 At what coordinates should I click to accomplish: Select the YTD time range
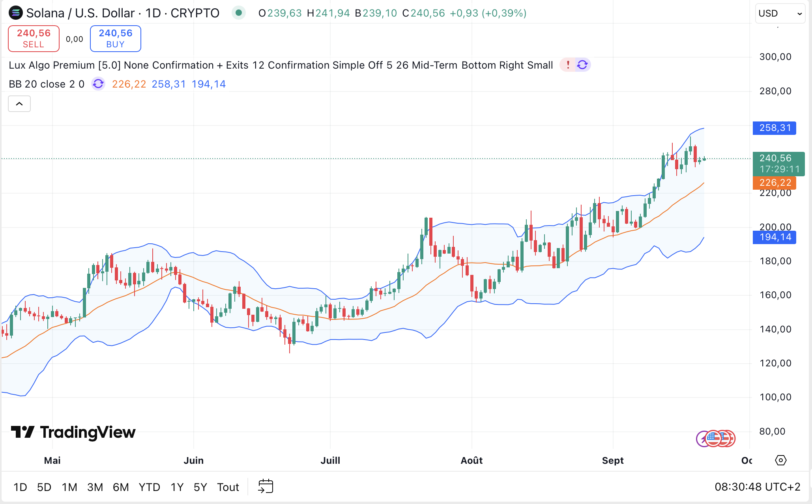(x=149, y=487)
